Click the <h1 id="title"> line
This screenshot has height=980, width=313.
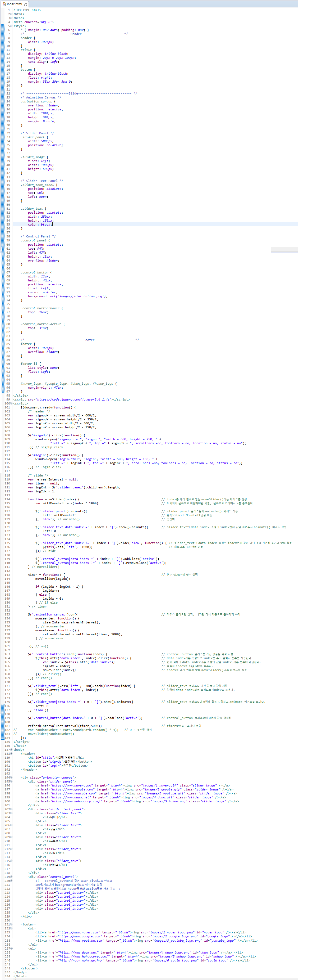(x=56, y=757)
